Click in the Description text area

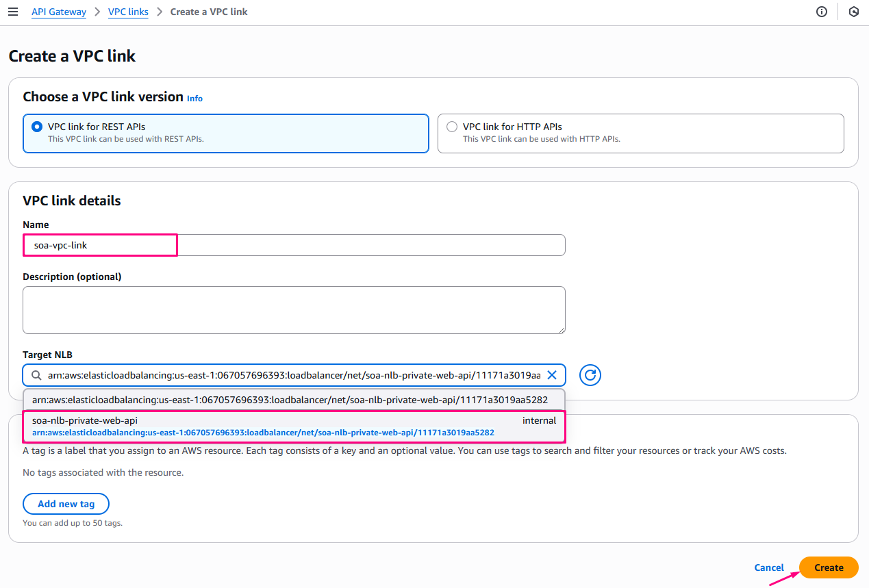pos(294,309)
